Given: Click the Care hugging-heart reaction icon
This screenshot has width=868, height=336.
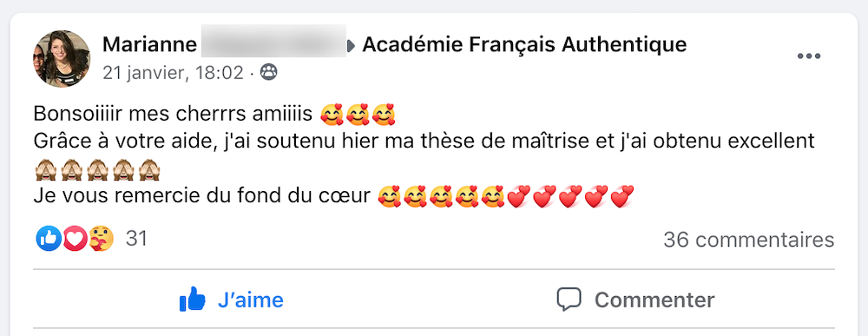Looking at the screenshot, I should click(x=101, y=239).
